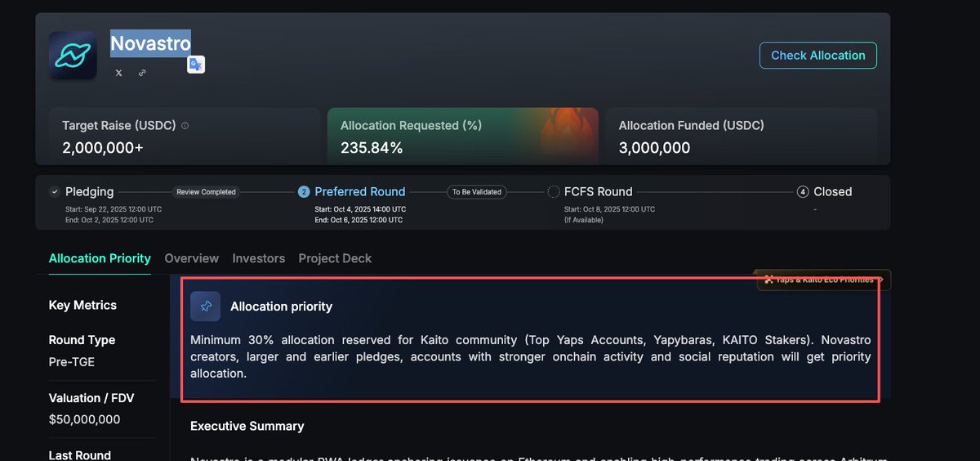The height and width of the screenshot is (461, 980).
Task: Click the step 4 Closed circle
Action: [x=803, y=192]
